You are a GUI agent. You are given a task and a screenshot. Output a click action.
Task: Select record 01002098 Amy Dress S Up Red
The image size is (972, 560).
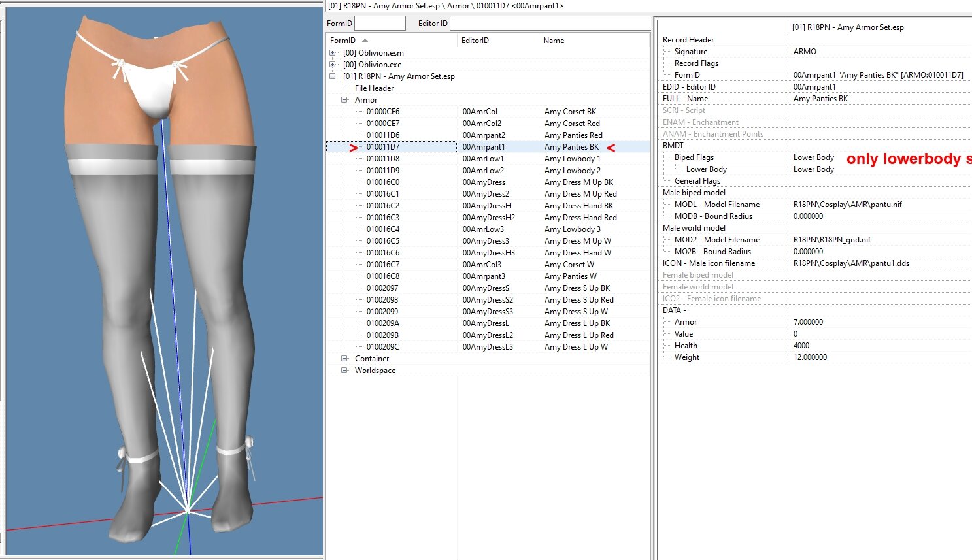tap(488, 300)
